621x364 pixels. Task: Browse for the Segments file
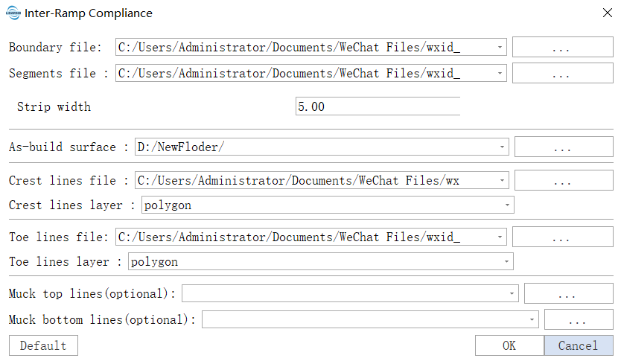[561, 74]
